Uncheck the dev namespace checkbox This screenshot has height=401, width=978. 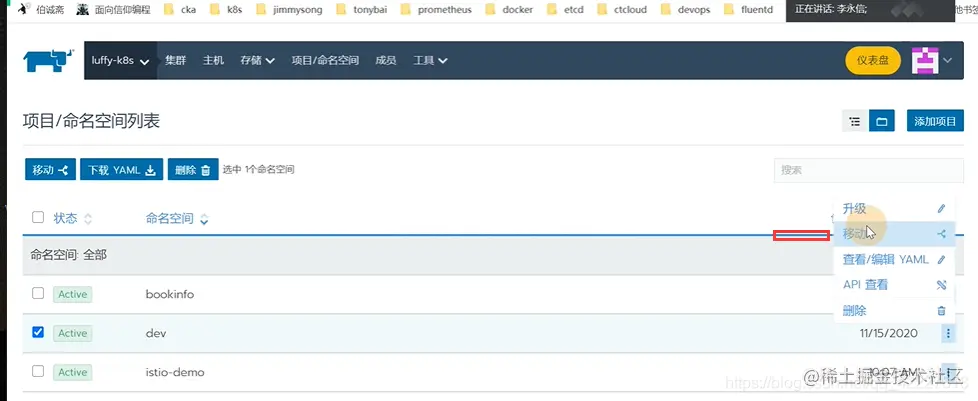[x=38, y=332]
